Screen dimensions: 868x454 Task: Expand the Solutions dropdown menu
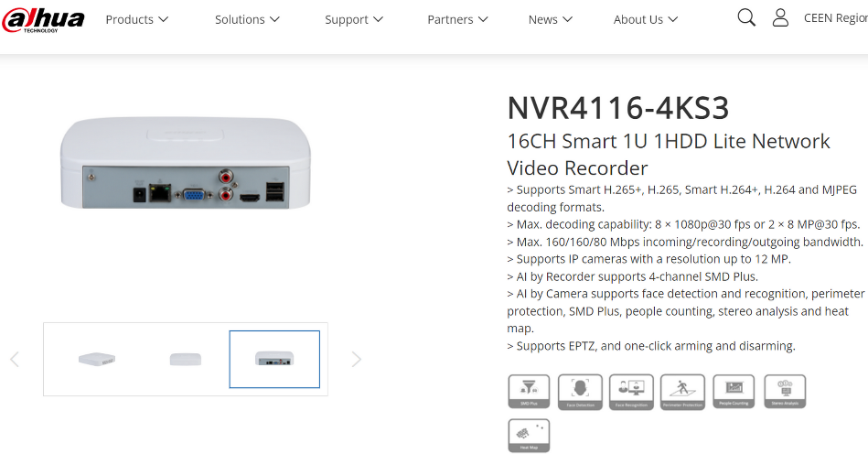(x=247, y=19)
